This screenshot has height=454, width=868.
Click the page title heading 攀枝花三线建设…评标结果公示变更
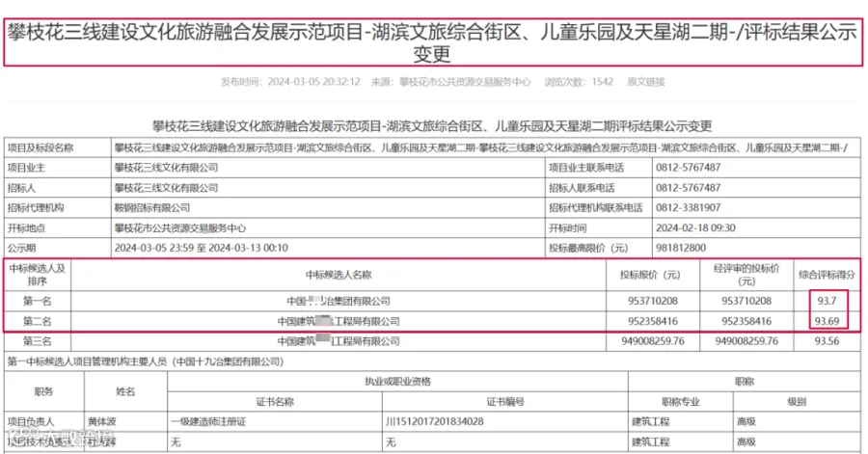[x=433, y=42]
